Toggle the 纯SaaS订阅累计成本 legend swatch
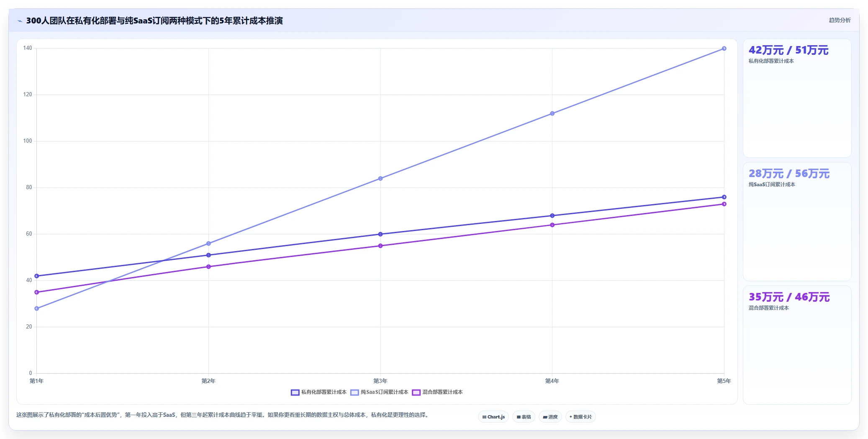Screen dimensions: 868x439 (354, 393)
